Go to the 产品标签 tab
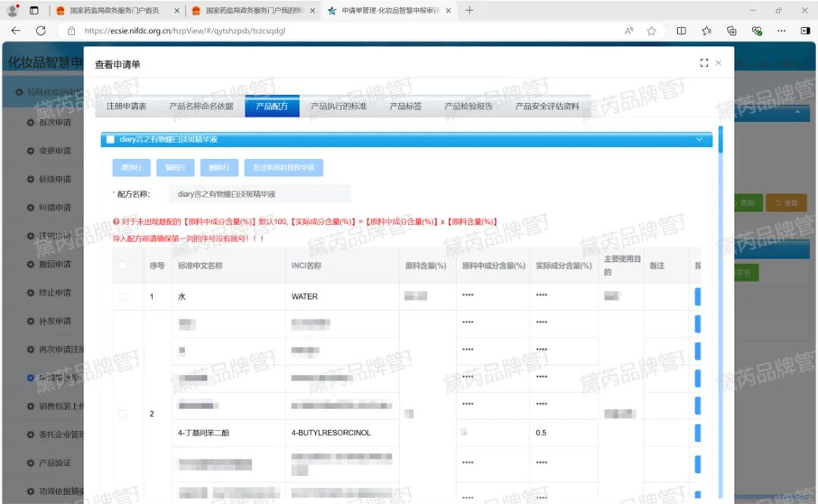This screenshot has width=818, height=504. (405, 107)
